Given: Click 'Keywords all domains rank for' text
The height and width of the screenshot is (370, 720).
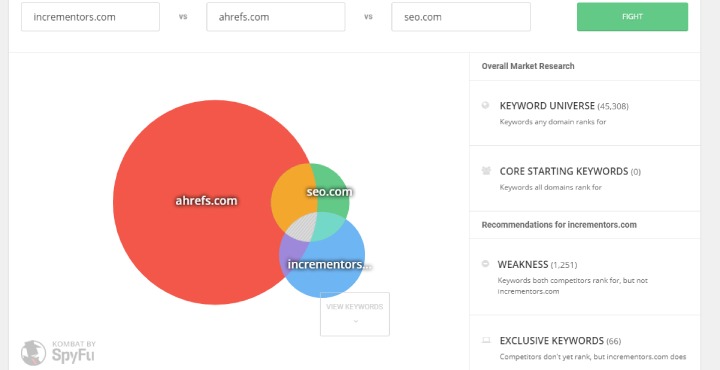Looking at the screenshot, I should click(x=551, y=187).
